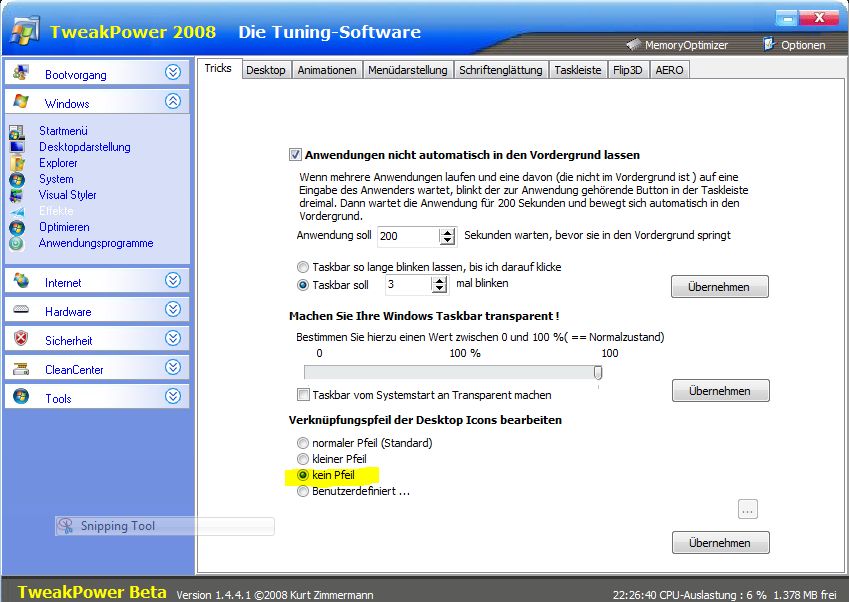Click the blink count field showing 3
Viewport: 849px width, 602px height.
(409, 285)
